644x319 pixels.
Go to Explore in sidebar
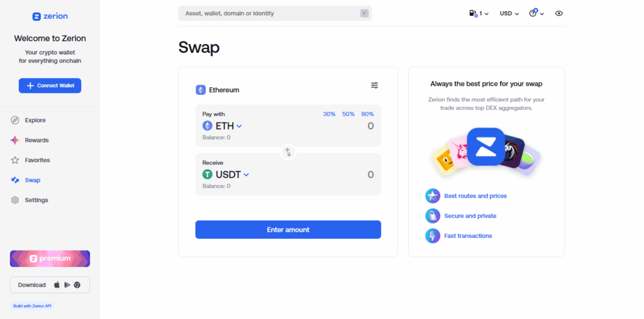(x=35, y=120)
